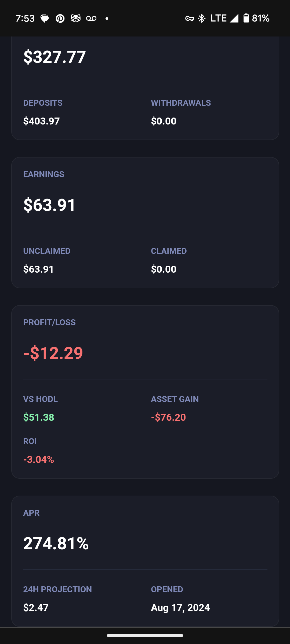Viewport: 290px width, 644px height.
Task: Tap the VPN key icon
Action: pyautogui.click(x=190, y=19)
